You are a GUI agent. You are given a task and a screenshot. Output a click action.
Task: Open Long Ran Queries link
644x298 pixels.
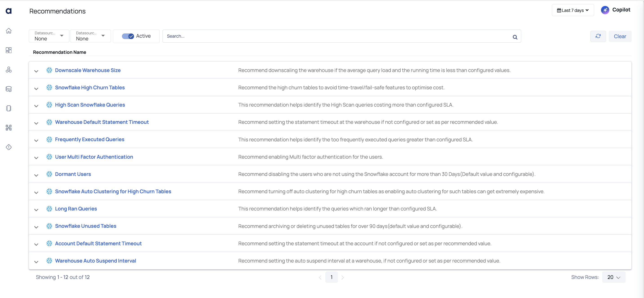(76, 208)
